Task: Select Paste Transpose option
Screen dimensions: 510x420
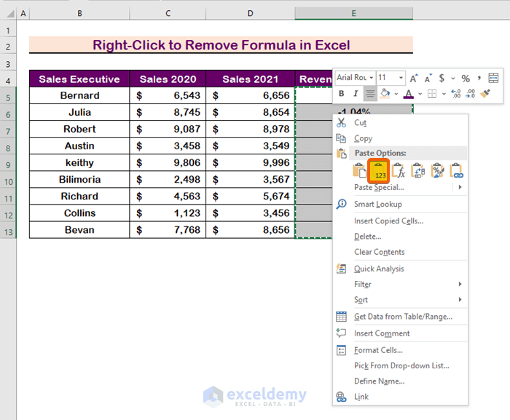Action: click(418, 170)
